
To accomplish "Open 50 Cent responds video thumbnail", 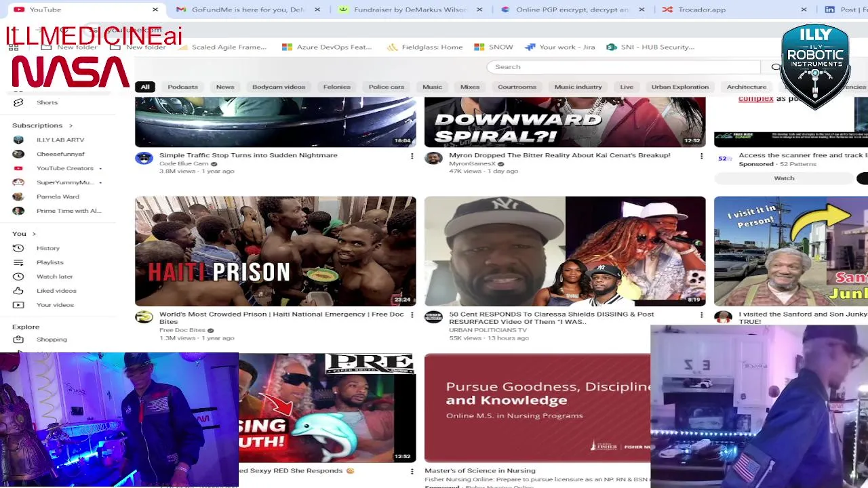I will pyautogui.click(x=565, y=251).
